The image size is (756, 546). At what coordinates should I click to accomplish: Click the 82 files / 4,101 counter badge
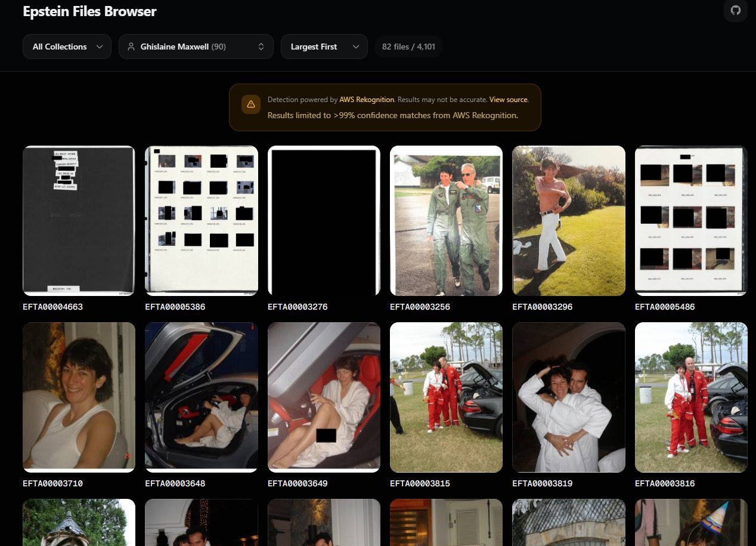coord(408,47)
